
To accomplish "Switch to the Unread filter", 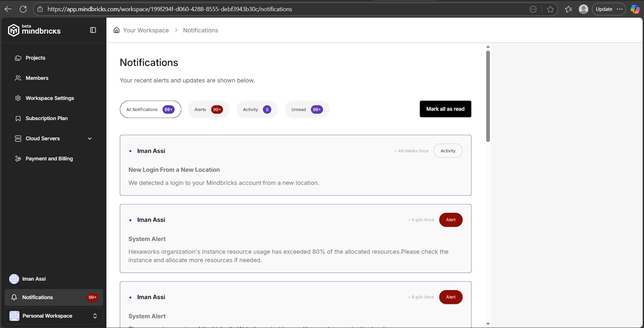I will pos(307,109).
